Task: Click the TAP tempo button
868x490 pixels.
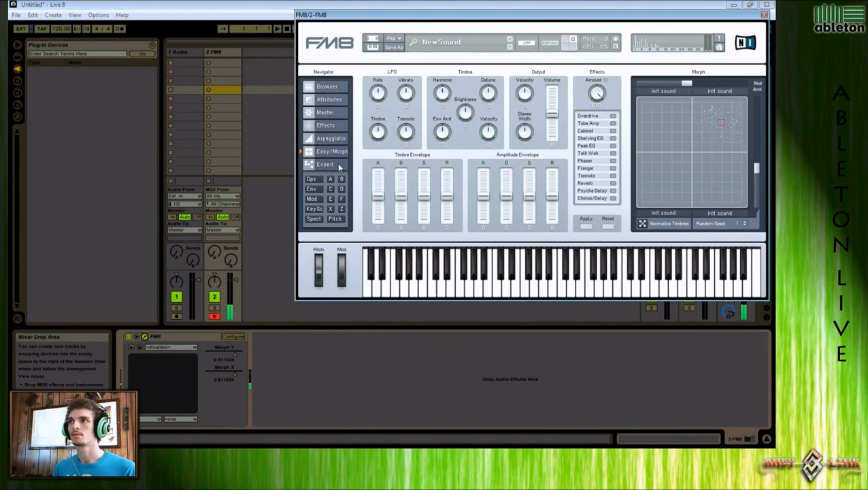Action: point(42,29)
